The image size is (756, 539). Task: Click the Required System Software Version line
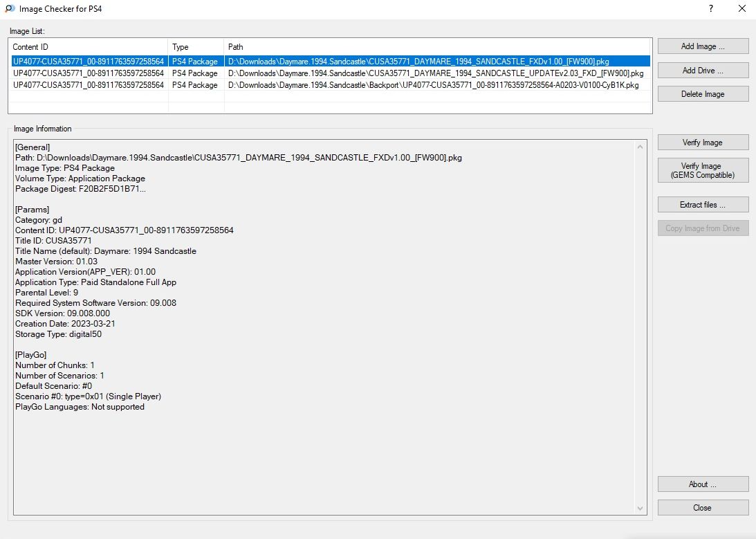95,303
